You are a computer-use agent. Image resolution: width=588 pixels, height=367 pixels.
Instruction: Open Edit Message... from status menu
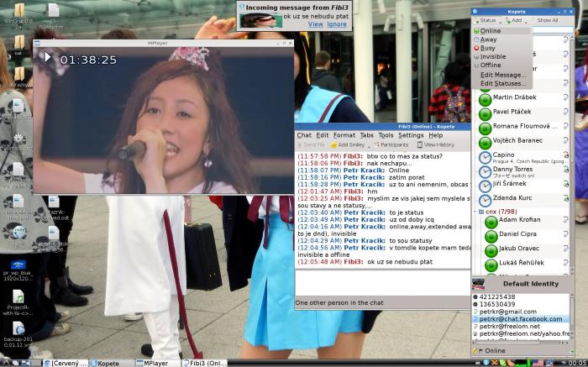[502, 75]
